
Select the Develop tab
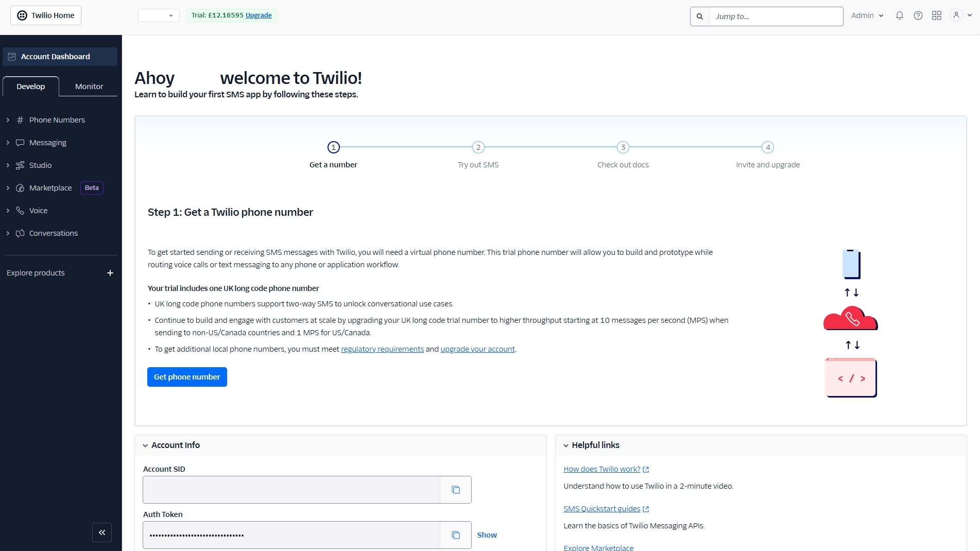coord(31,87)
